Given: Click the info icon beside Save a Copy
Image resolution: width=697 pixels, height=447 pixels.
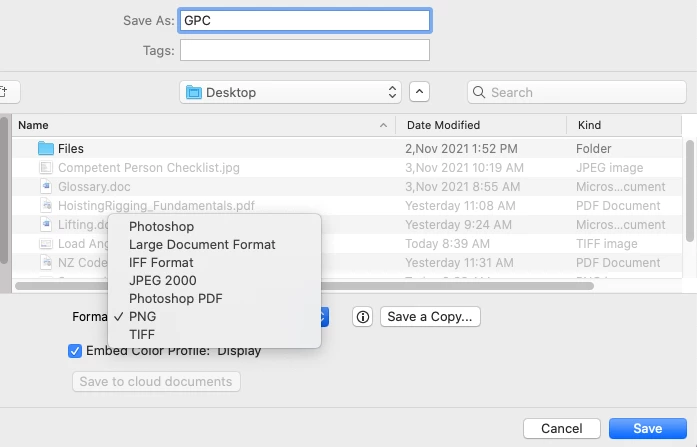Looking at the screenshot, I should [x=362, y=317].
